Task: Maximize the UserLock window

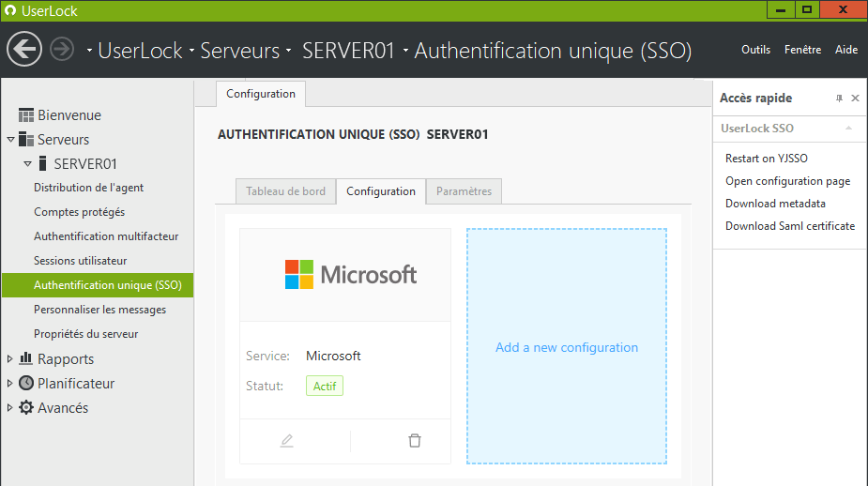Action: click(x=807, y=10)
